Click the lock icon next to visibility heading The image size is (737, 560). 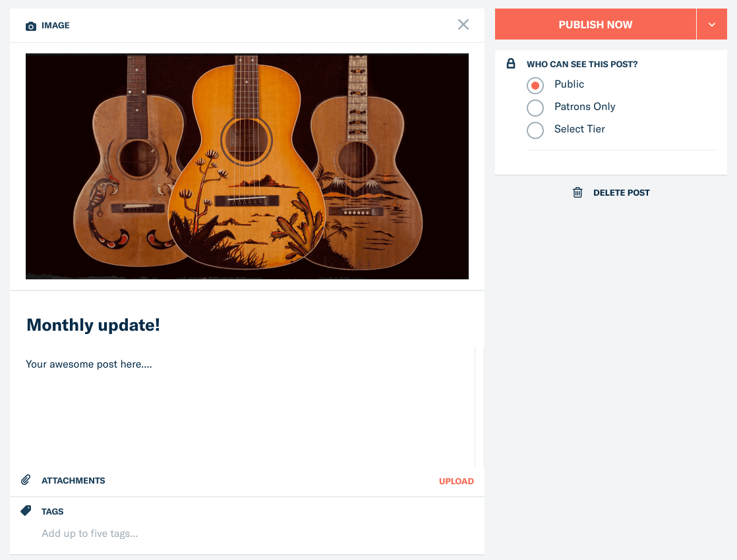(510, 63)
